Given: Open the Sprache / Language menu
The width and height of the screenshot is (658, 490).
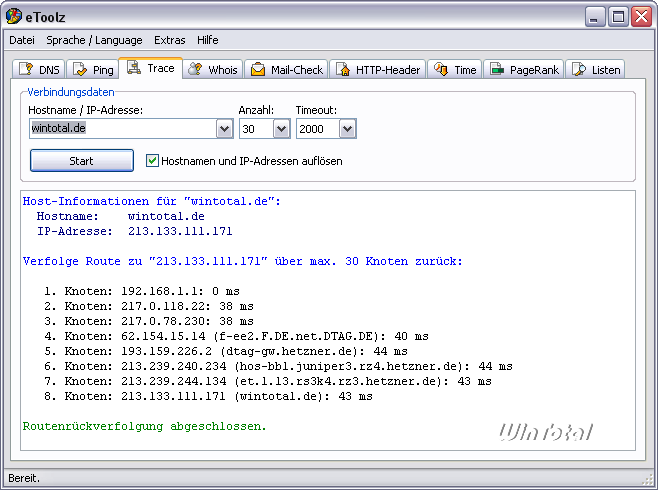Looking at the screenshot, I should 94,40.
